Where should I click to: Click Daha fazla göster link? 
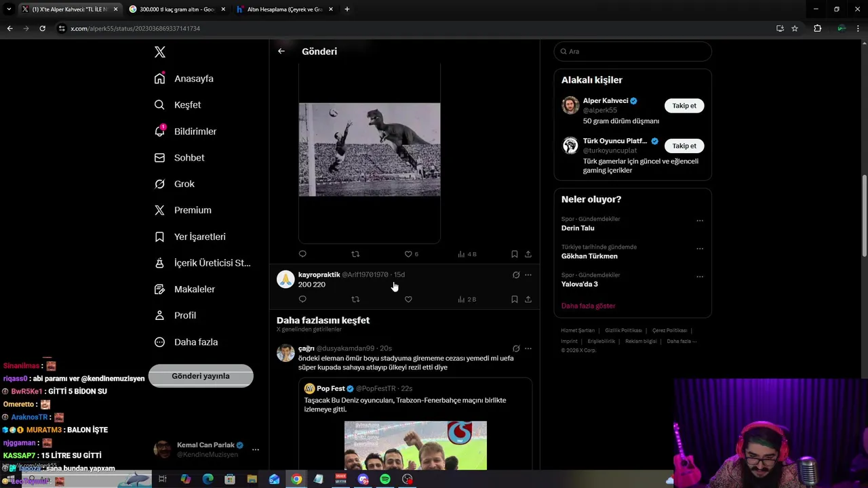[588, 306]
